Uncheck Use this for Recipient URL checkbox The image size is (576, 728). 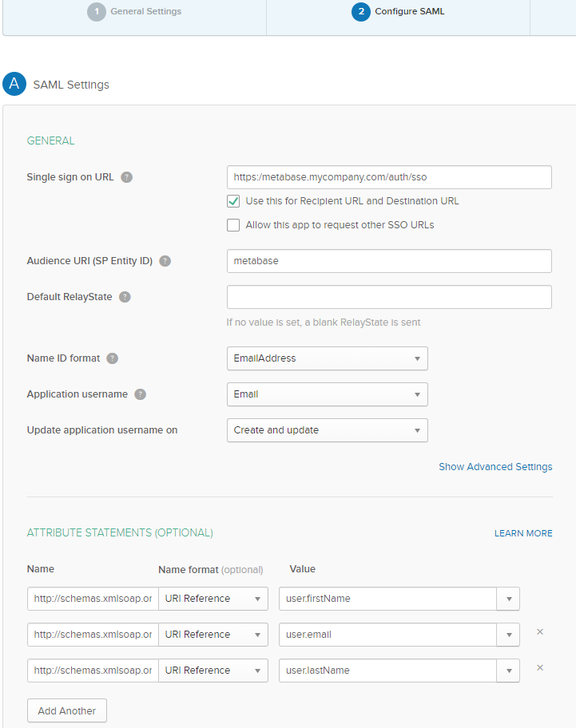pos(233,201)
